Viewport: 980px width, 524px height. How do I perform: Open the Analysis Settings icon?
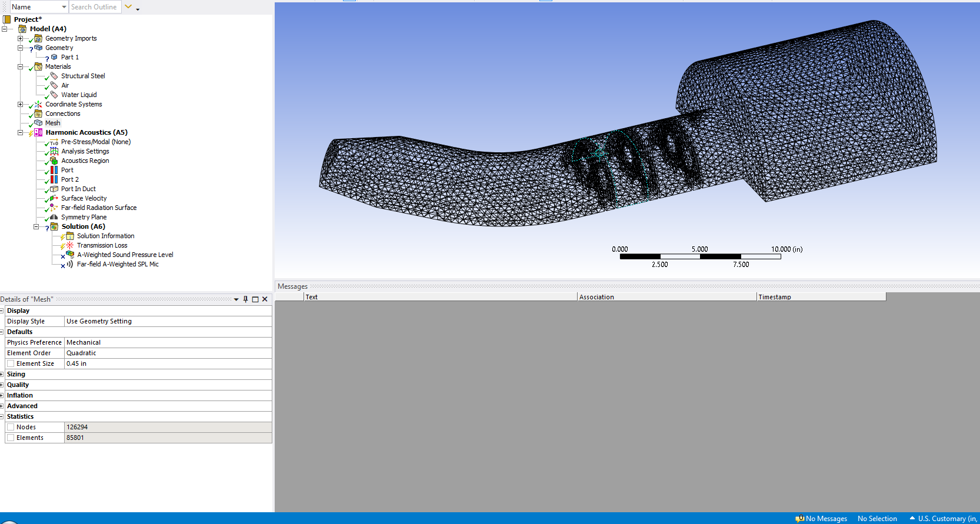click(54, 151)
